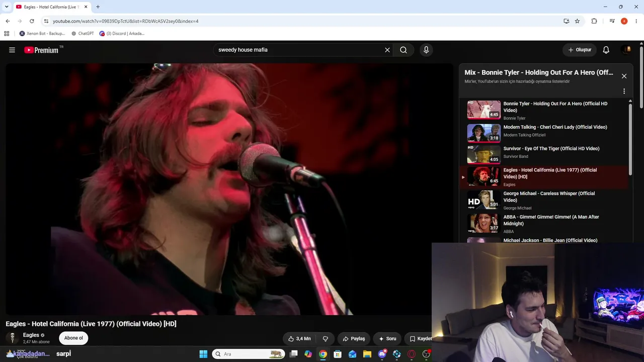Open Opera browser from the taskbar
644x362 pixels.
(x=412, y=354)
